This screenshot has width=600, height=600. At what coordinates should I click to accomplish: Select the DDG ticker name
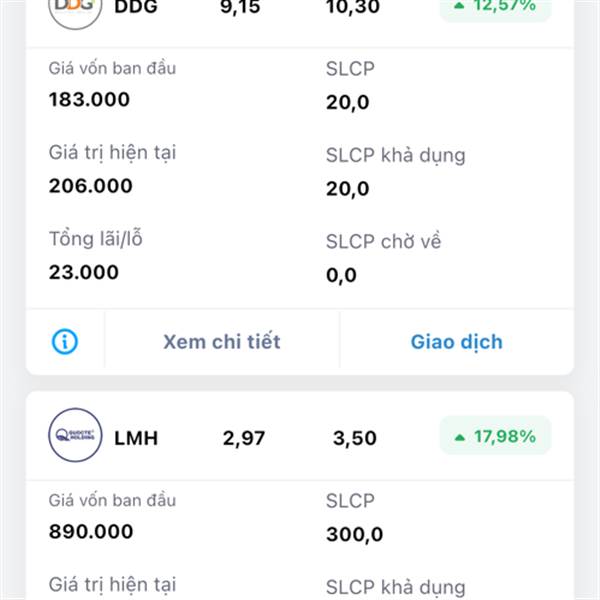click(136, 7)
